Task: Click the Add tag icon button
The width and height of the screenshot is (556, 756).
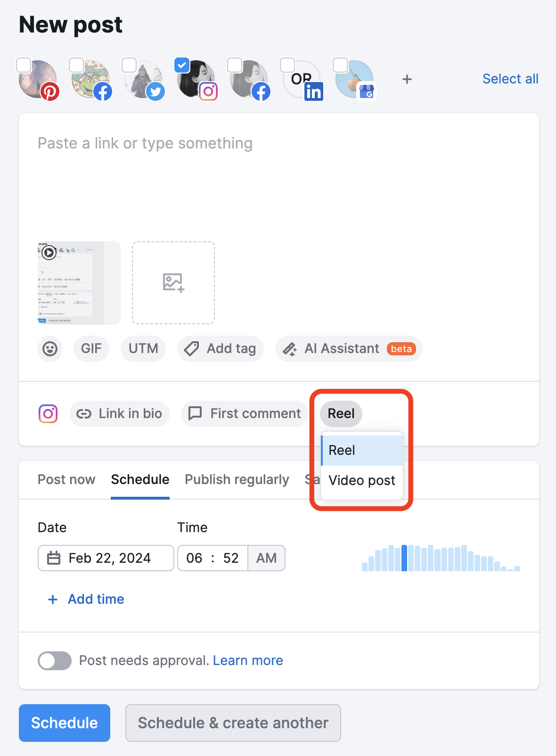Action: click(220, 349)
